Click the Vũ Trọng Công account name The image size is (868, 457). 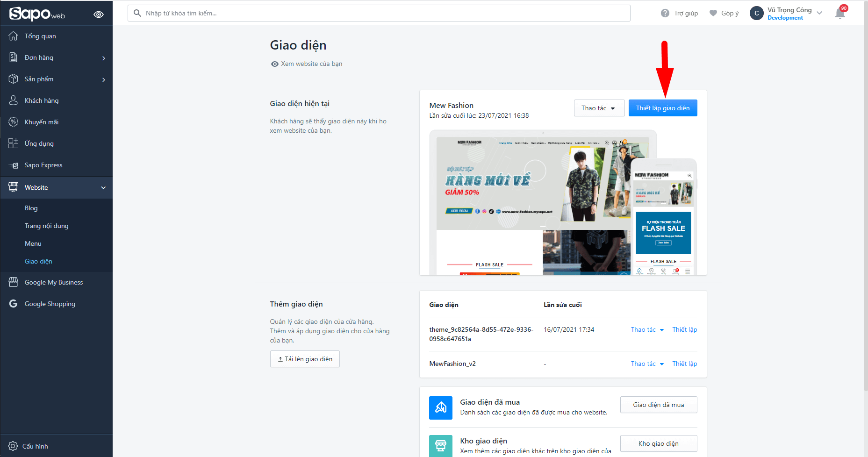point(789,10)
